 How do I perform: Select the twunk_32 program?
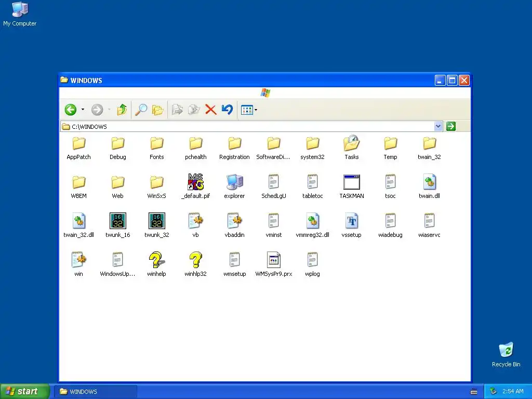coord(157,225)
